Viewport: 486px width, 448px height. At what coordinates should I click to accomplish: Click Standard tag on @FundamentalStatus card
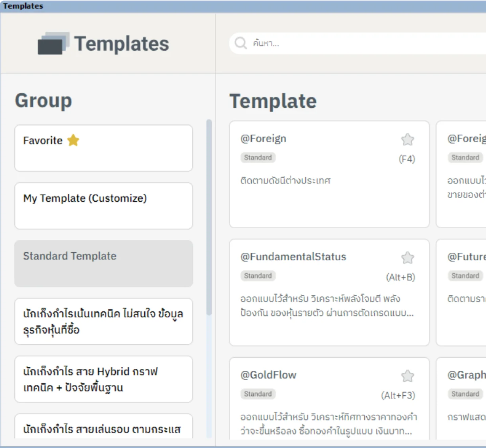click(x=258, y=276)
